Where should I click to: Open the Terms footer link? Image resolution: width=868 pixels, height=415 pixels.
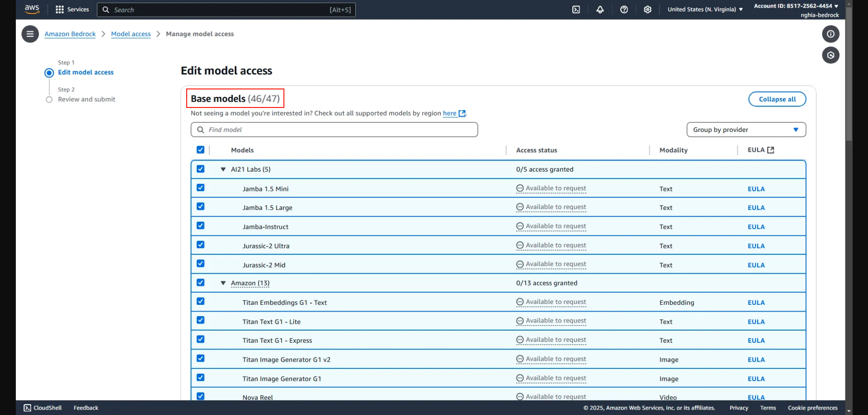768,408
